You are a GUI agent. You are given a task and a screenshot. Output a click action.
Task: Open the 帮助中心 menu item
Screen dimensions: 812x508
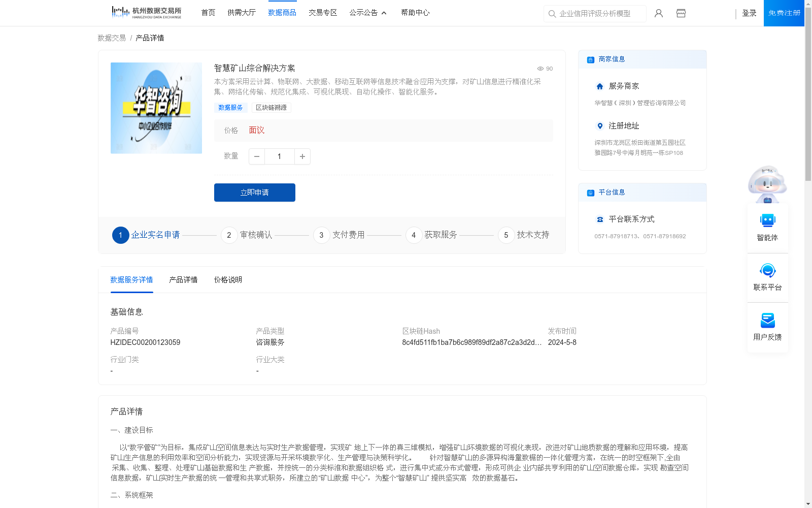(415, 13)
